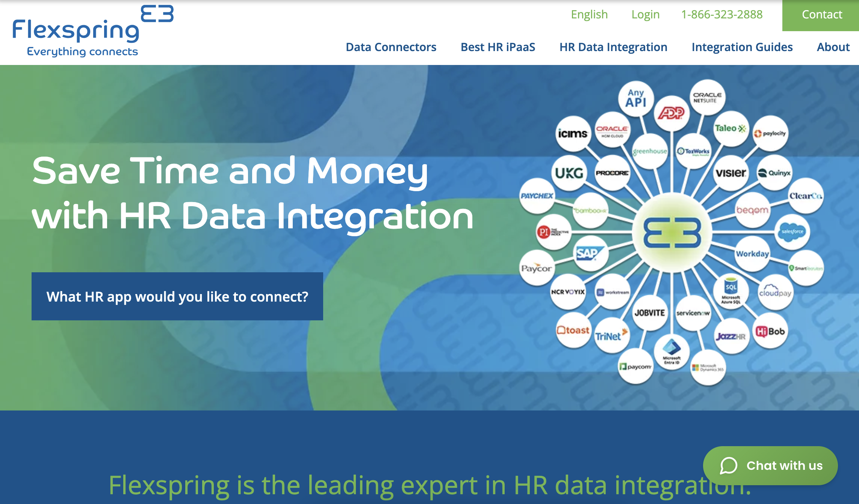Click 'What HR app would you like to connect?' button

click(x=177, y=296)
